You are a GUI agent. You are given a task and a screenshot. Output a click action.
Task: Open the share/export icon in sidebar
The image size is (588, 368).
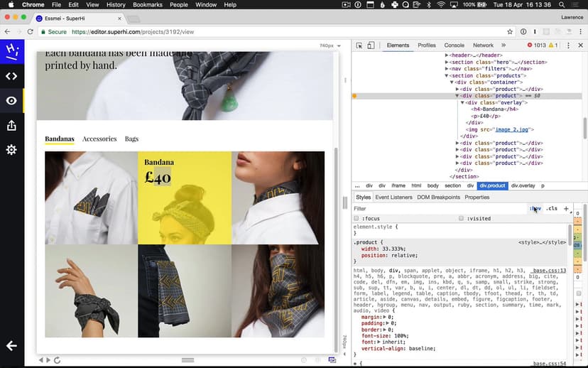11,125
